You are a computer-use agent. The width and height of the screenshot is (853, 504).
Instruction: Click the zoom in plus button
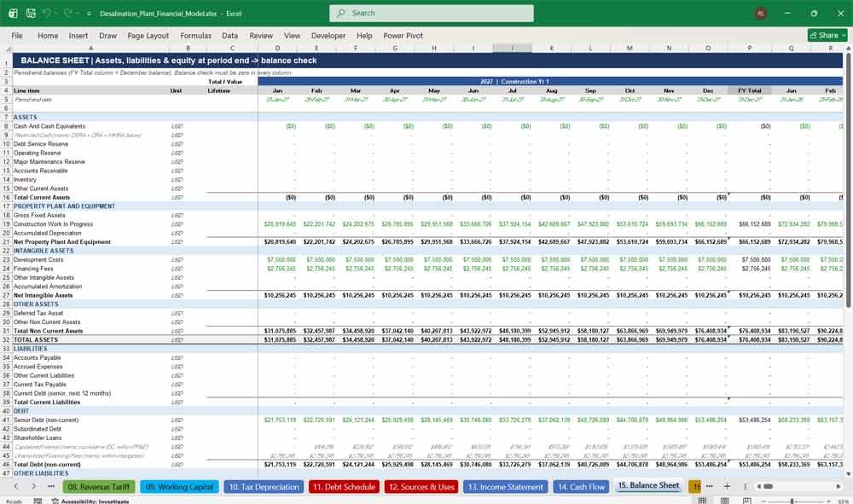click(828, 501)
